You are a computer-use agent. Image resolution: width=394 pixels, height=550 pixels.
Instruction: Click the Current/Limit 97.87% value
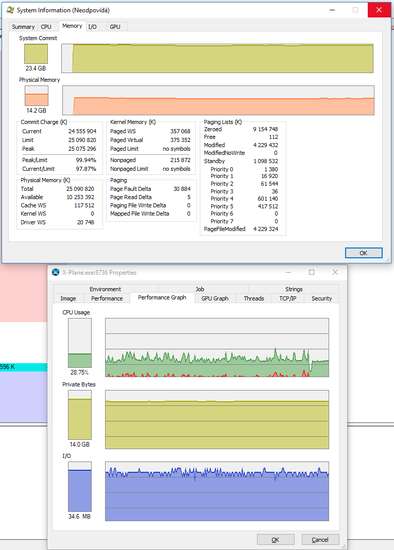86,169
